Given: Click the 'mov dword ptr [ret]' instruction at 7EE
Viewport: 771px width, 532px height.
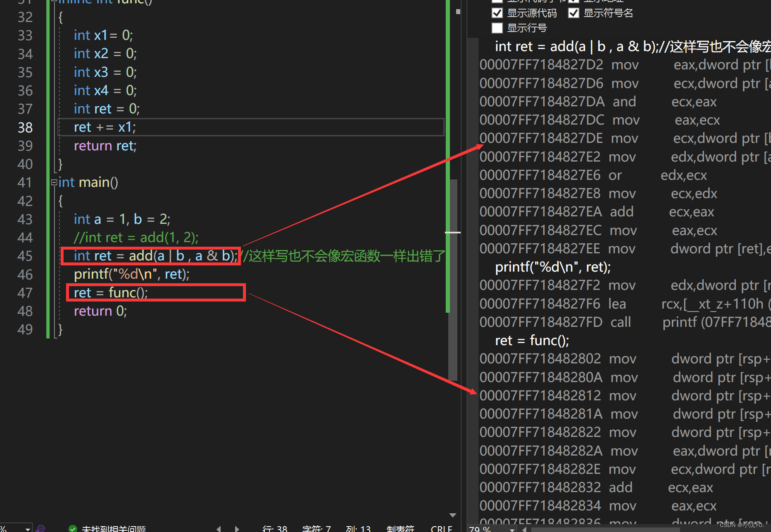Looking at the screenshot, I should [625, 249].
